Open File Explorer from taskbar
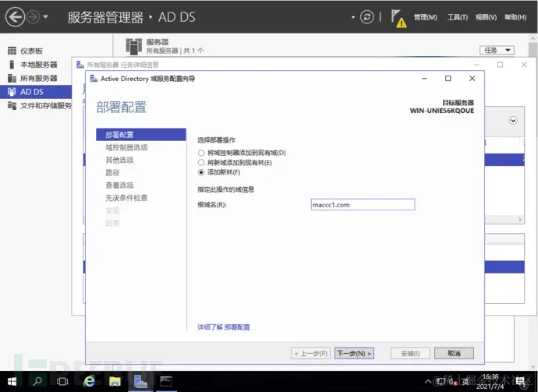This screenshot has width=538, height=392. pyautogui.click(x=115, y=381)
